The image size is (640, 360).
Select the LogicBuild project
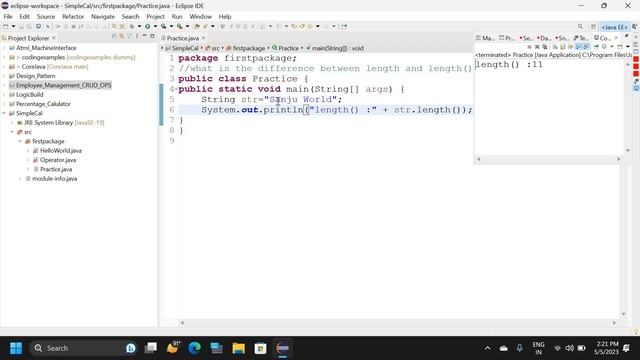pyautogui.click(x=29, y=95)
